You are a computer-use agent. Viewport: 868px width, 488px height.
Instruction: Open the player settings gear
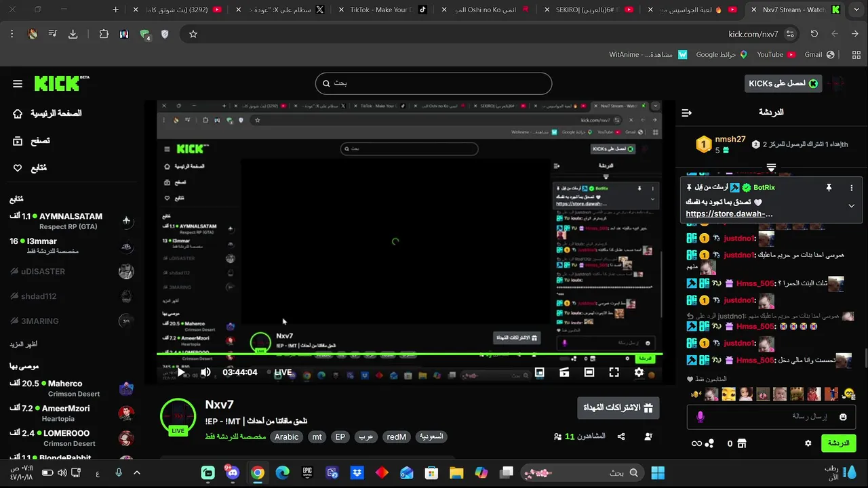[x=639, y=372]
